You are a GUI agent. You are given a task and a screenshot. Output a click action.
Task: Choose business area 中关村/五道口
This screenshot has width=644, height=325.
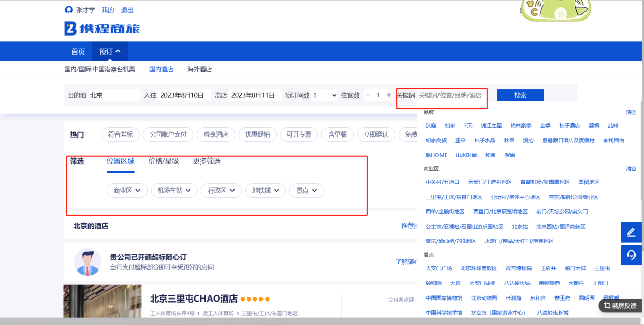click(x=443, y=182)
